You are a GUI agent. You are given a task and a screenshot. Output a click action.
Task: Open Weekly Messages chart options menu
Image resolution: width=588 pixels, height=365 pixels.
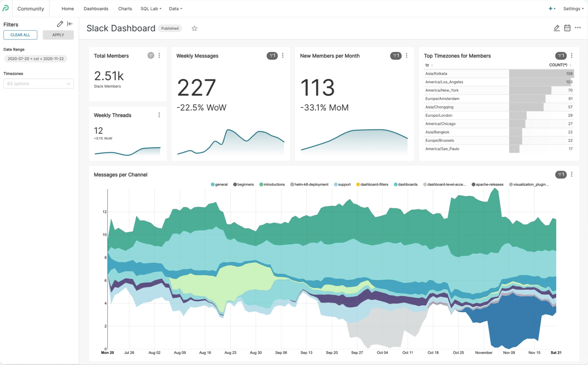point(283,56)
